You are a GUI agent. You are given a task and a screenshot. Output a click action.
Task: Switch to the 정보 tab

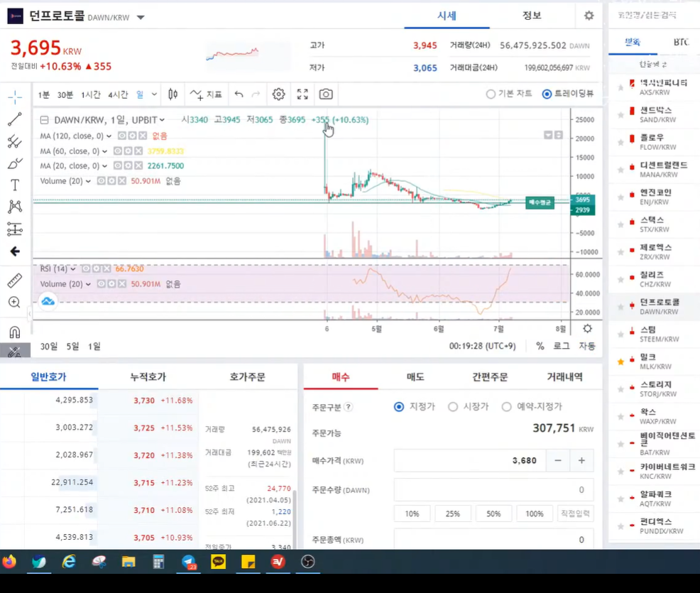pos(532,16)
